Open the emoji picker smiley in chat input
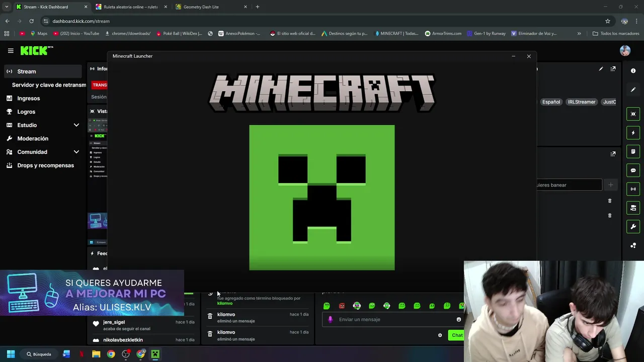 (x=458, y=319)
